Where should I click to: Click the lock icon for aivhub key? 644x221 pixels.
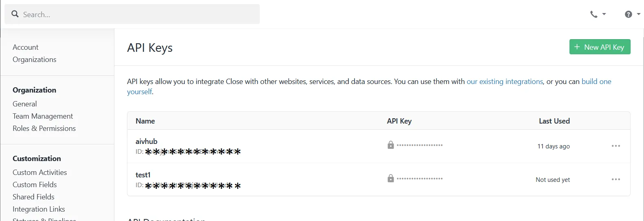(x=391, y=145)
